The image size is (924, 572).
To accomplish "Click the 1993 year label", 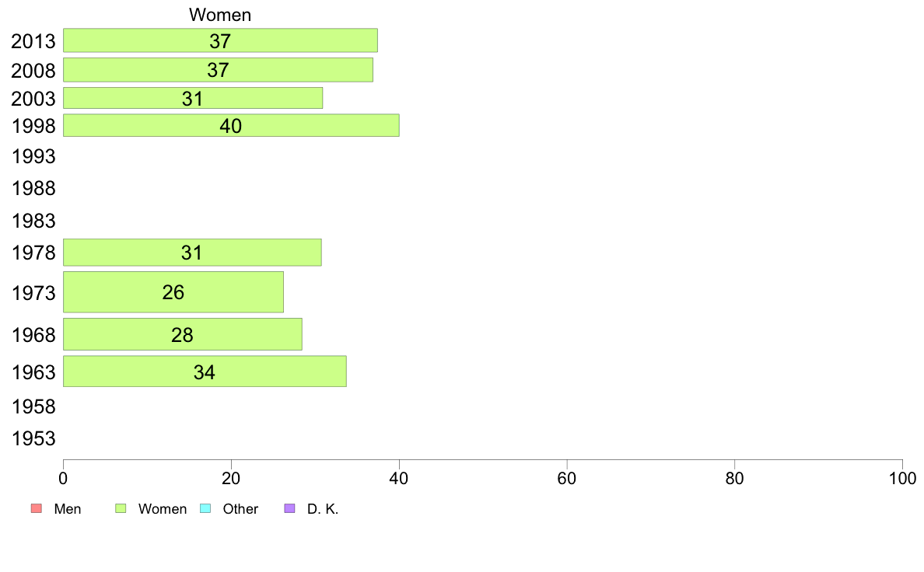I will (33, 157).
